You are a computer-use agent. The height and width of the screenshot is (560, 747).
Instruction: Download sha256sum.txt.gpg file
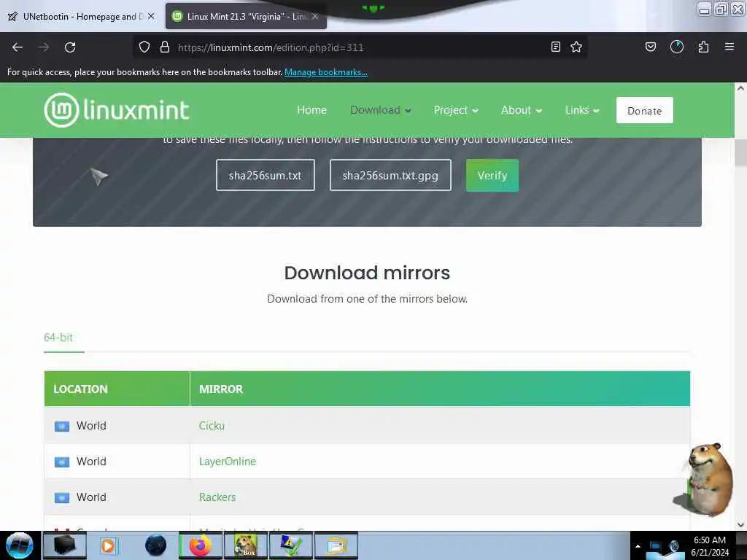[x=390, y=175]
